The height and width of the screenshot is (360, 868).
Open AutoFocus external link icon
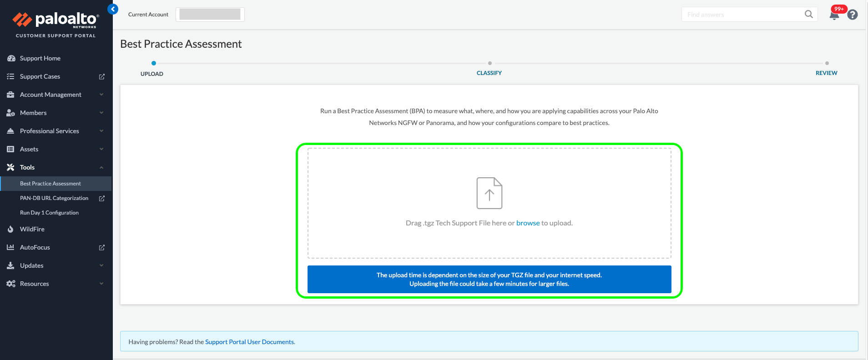102,247
